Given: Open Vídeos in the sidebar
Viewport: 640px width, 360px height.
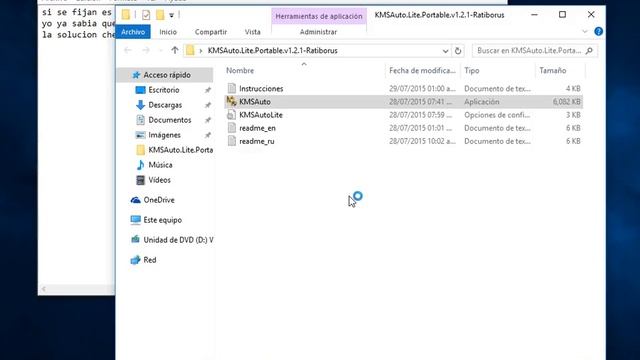Looking at the screenshot, I should (159, 180).
